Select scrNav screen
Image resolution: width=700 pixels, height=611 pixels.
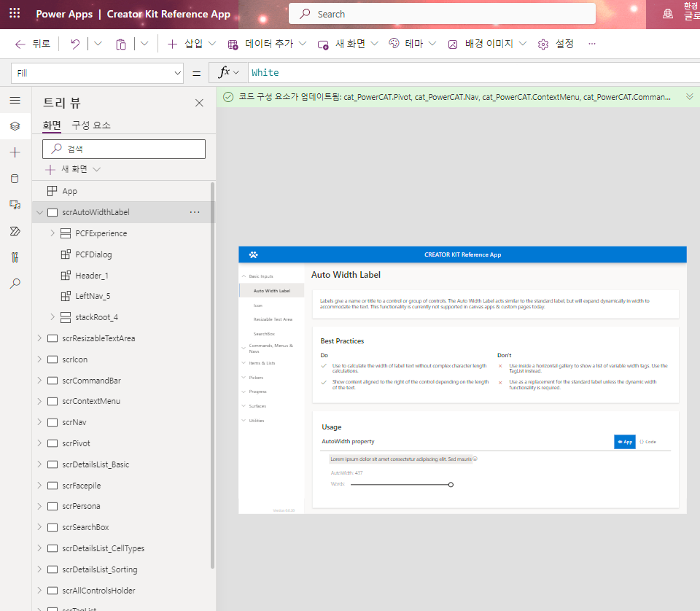74,422
